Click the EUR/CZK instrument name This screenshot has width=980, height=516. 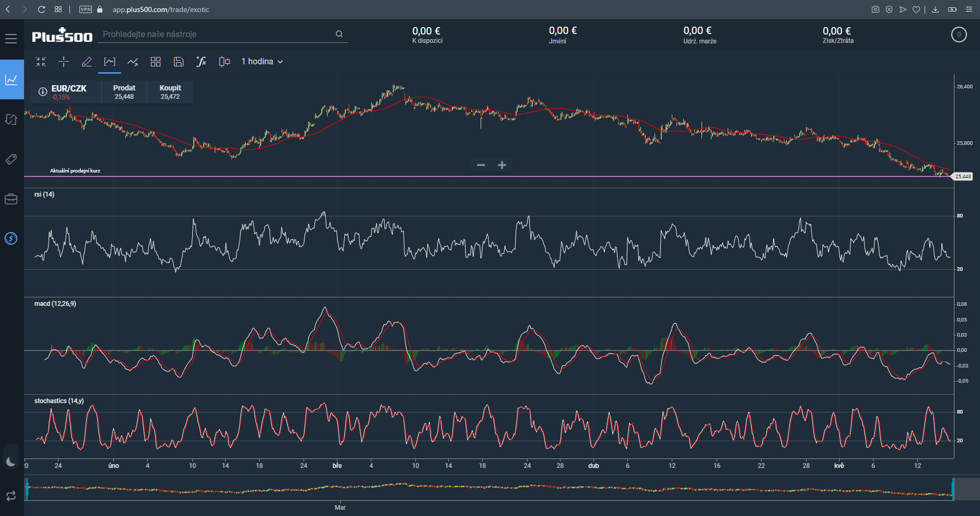tap(69, 88)
